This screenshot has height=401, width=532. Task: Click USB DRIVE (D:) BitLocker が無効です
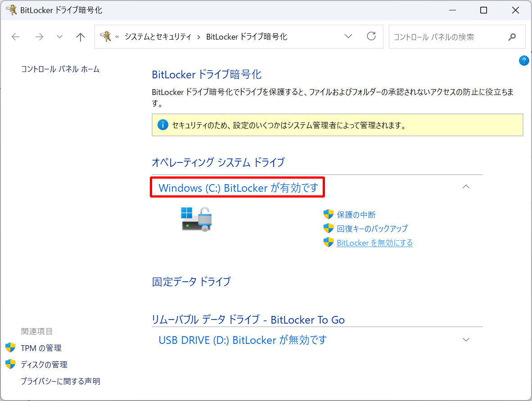(x=243, y=340)
